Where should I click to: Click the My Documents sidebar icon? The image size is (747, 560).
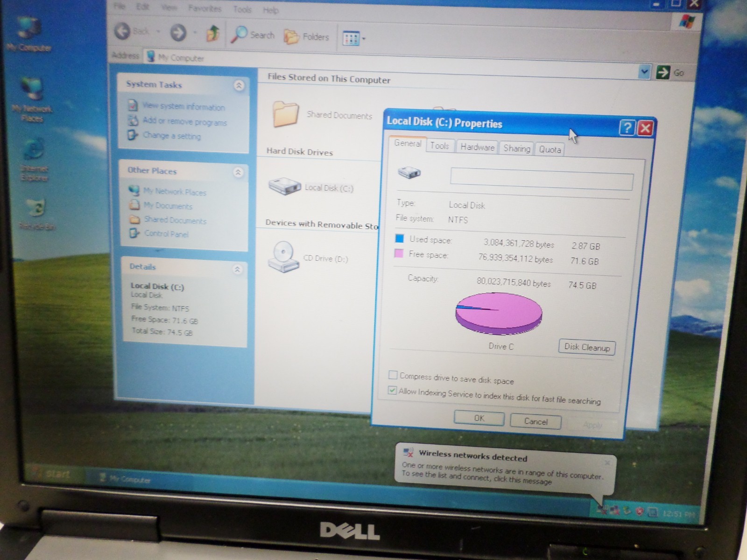134,204
